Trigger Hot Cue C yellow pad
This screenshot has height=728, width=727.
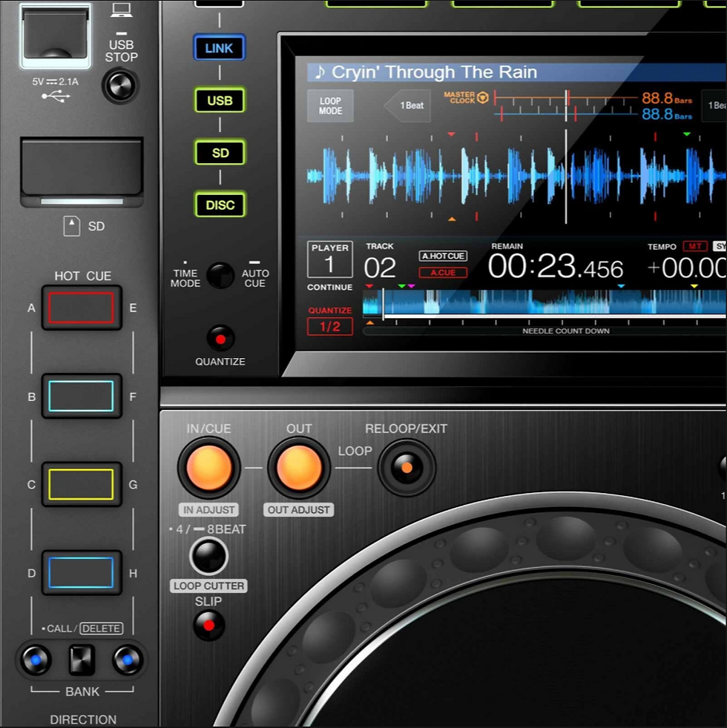82,484
